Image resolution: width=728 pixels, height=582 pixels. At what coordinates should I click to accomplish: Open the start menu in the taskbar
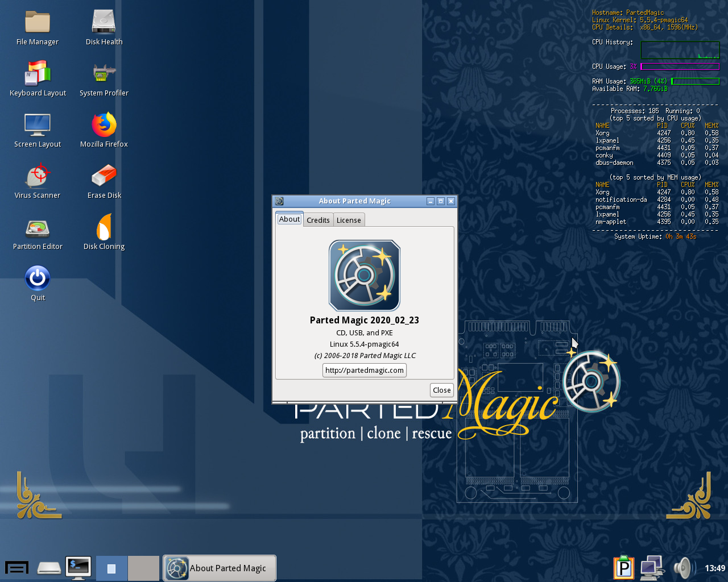coord(16,568)
